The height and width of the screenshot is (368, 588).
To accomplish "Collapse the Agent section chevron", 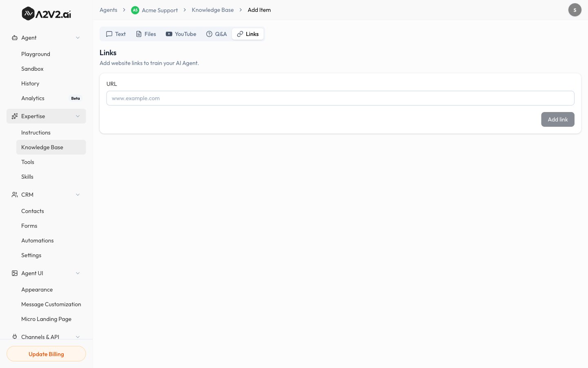I will (78, 38).
